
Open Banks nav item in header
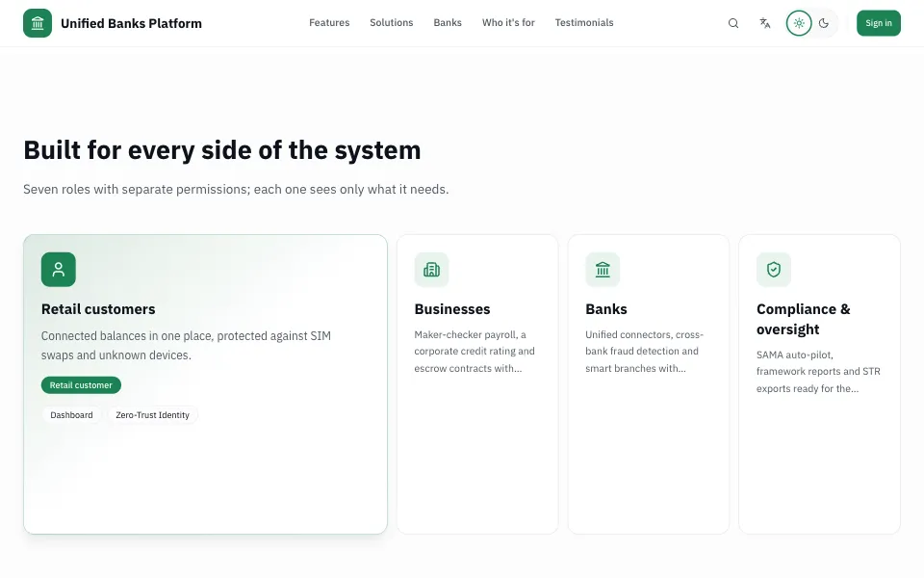(448, 22)
